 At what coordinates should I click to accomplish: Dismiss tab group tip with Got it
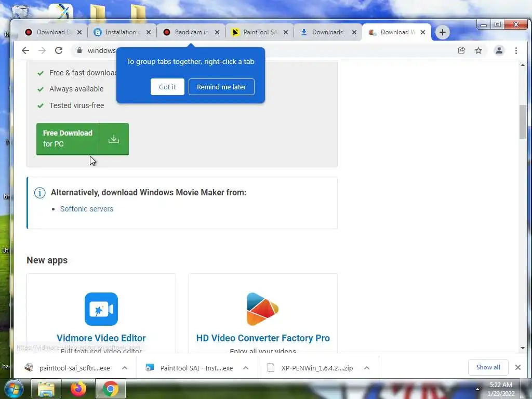[167, 87]
